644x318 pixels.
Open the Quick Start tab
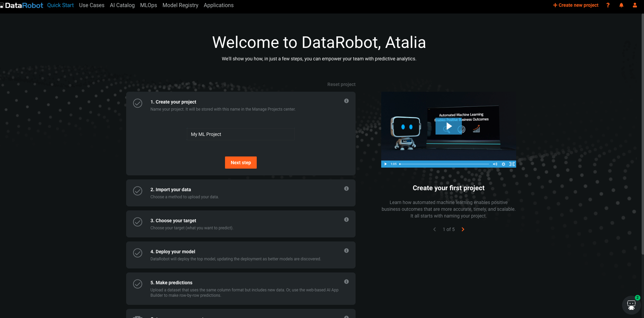(60, 5)
